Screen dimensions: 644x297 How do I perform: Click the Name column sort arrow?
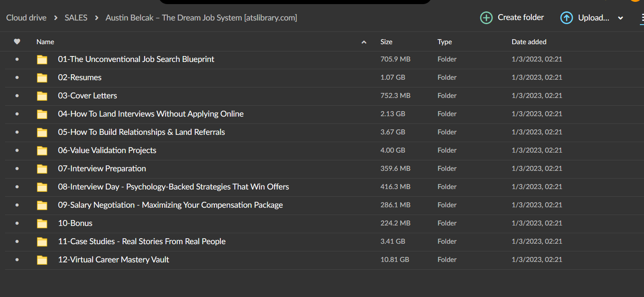[364, 42]
